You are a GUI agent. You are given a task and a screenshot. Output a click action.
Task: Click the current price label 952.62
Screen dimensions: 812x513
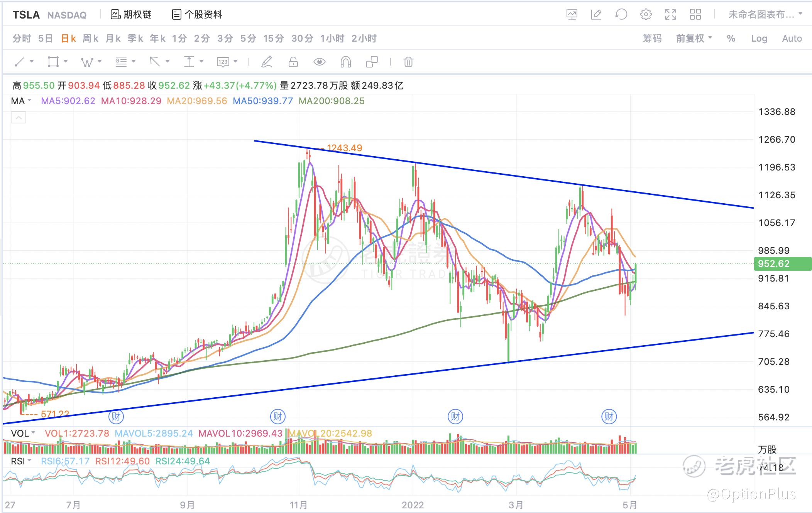pos(782,264)
